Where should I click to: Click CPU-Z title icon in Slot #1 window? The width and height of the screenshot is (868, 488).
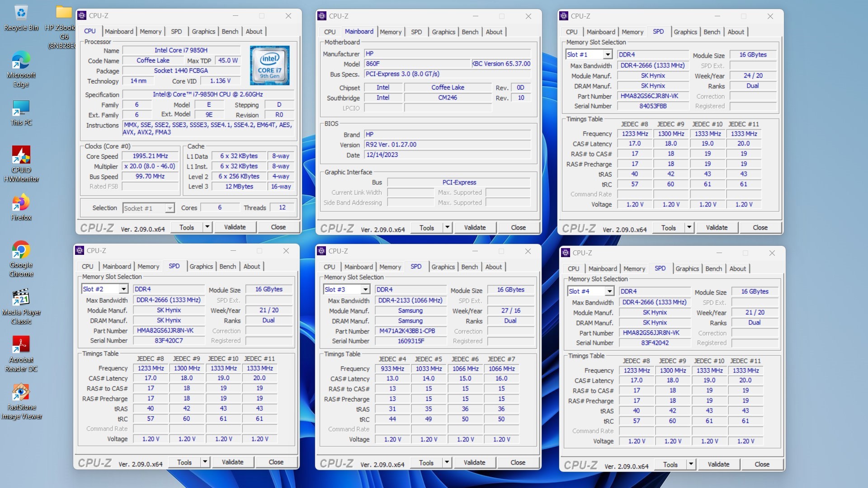564,16
